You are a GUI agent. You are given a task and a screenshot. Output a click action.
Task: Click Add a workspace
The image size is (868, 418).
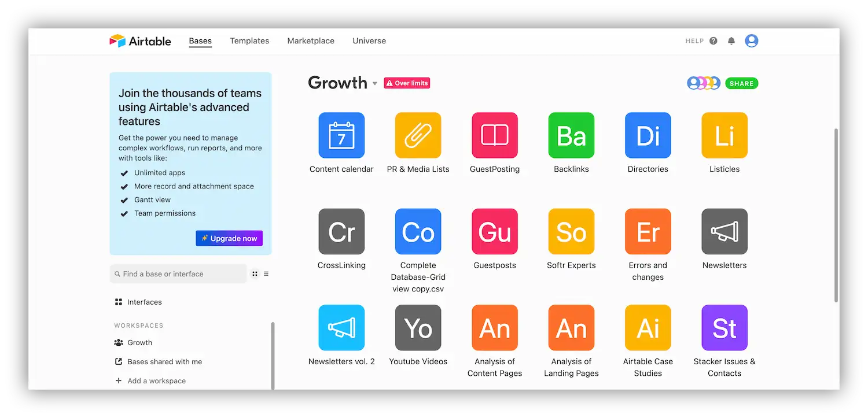coord(150,380)
